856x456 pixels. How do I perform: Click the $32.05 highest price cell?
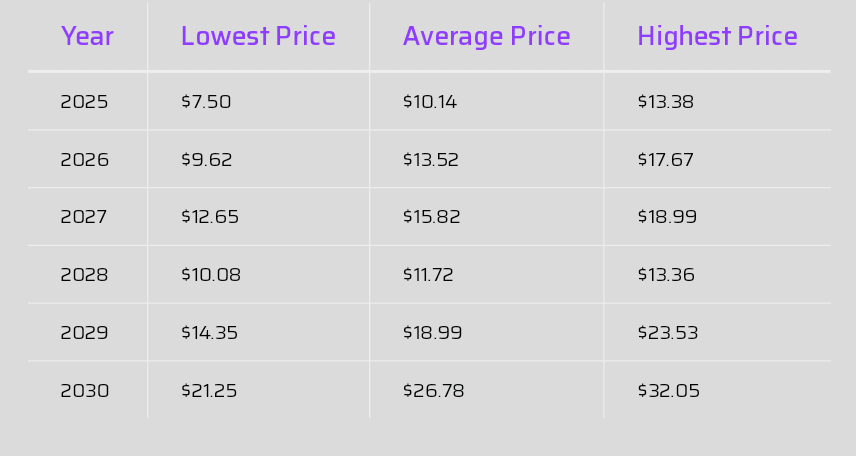pyautogui.click(x=669, y=391)
